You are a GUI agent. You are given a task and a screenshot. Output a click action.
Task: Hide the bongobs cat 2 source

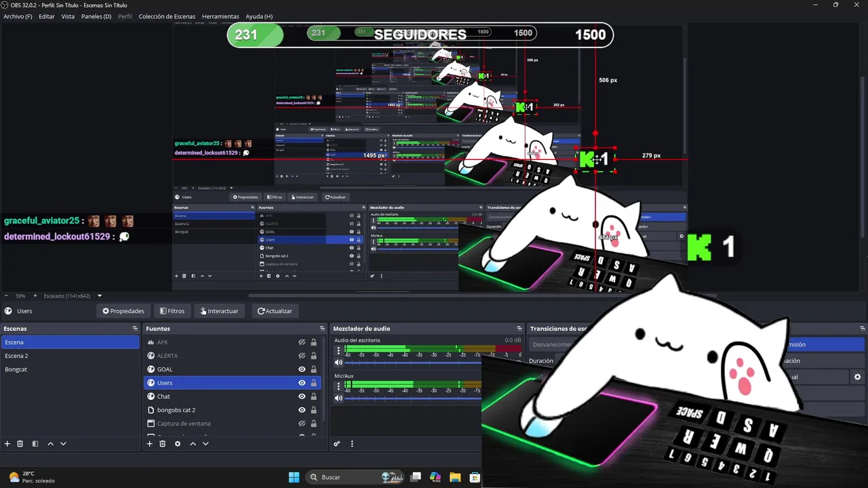[x=302, y=410]
